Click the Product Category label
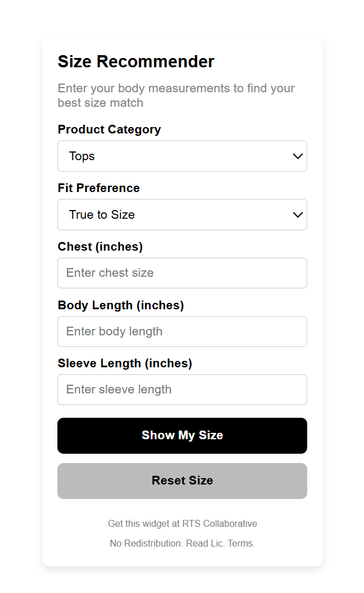Screen dimensions: 364x593 click(109, 129)
